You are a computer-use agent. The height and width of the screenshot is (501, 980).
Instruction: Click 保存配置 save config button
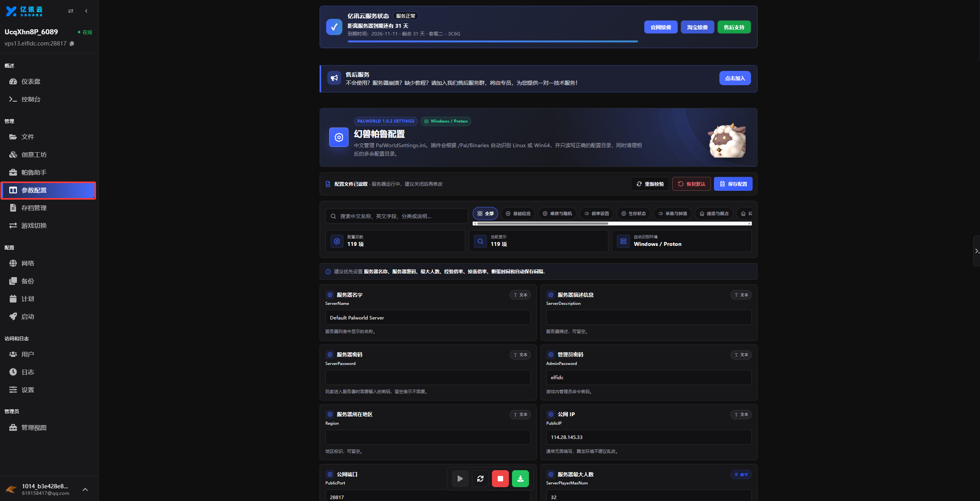[733, 184]
